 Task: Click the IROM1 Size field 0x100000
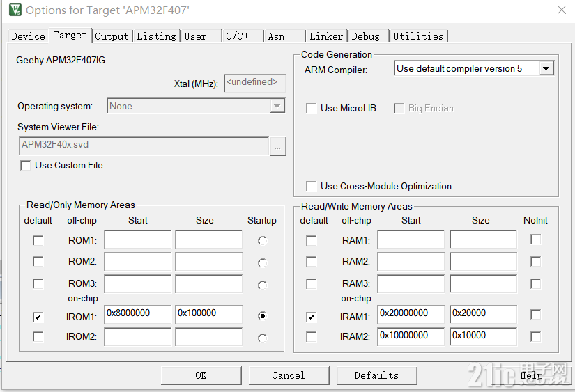point(208,314)
